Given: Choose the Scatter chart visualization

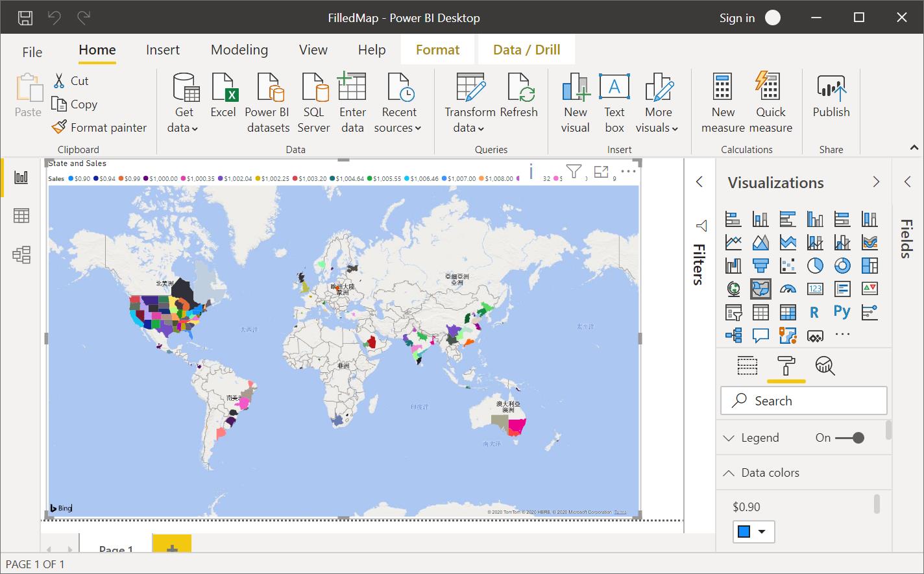Looking at the screenshot, I should coord(788,265).
